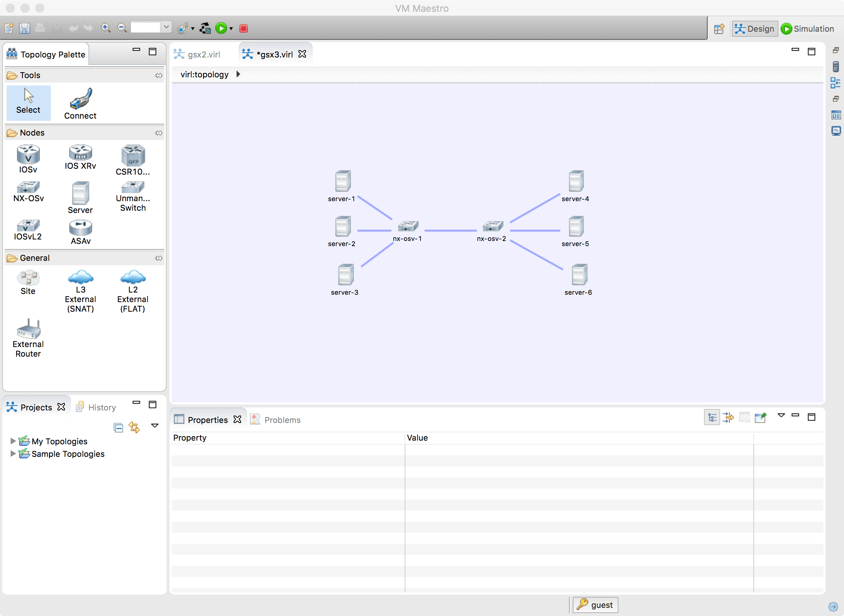Pick the IOSv node from the palette

point(28,158)
